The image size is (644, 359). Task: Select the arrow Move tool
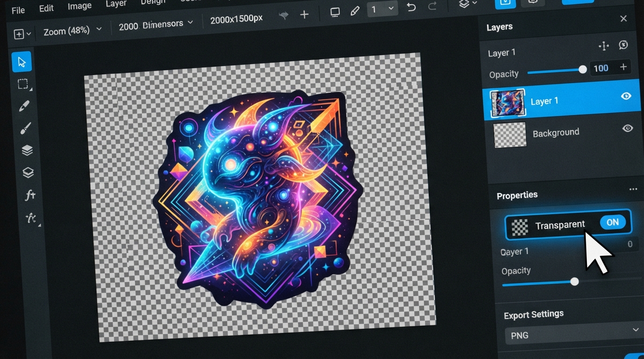coord(22,62)
